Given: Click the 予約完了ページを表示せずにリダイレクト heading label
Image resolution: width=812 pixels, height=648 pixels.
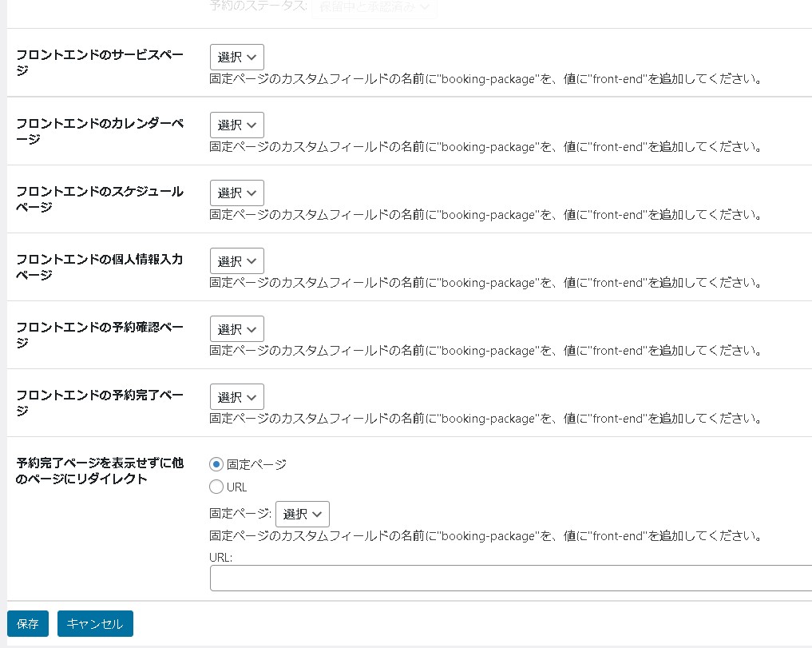Looking at the screenshot, I should click(100, 471).
